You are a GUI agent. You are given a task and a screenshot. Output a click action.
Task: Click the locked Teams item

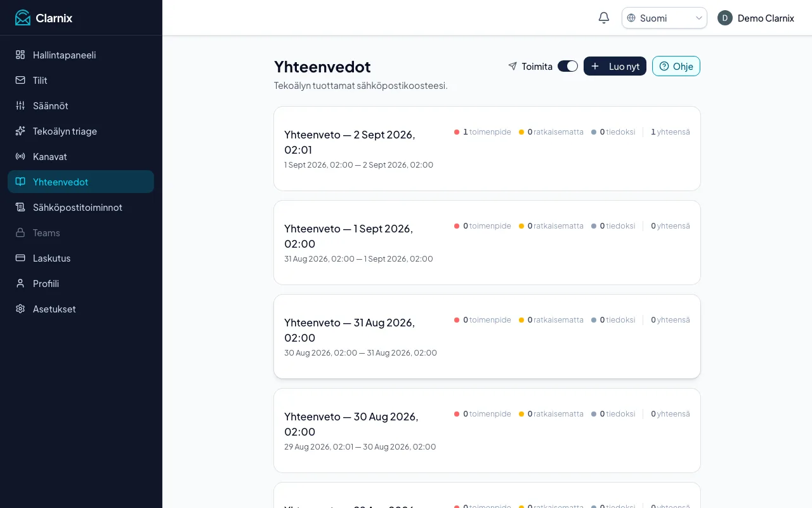click(x=81, y=232)
